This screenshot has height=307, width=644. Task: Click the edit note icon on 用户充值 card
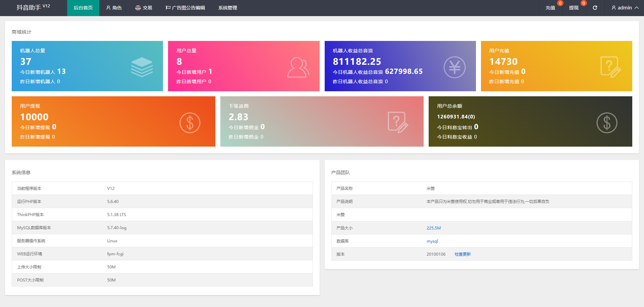coord(610,67)
